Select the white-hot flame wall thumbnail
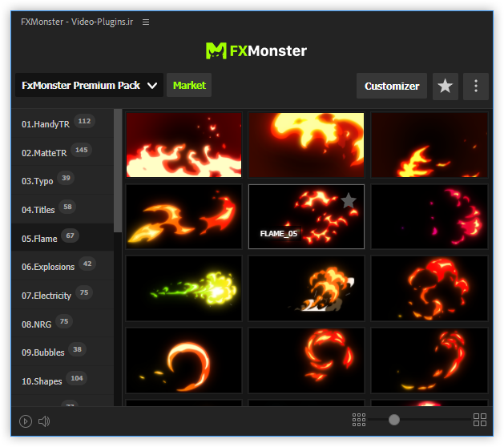The width and height of the screenshot is (504, 447). coord(183,145)
